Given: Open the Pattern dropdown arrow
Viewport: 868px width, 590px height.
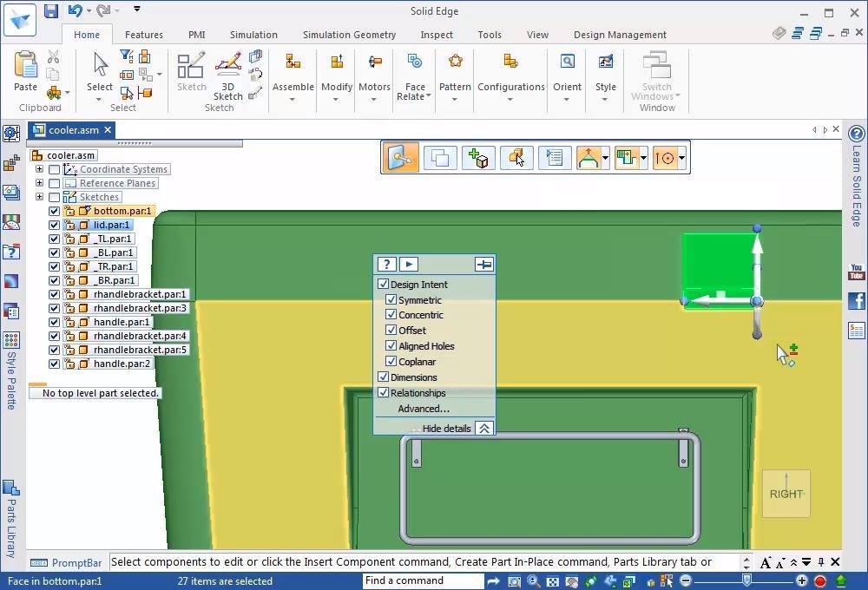Looking at the screenshot, I should pyautogui.click(x=455, y=100).
